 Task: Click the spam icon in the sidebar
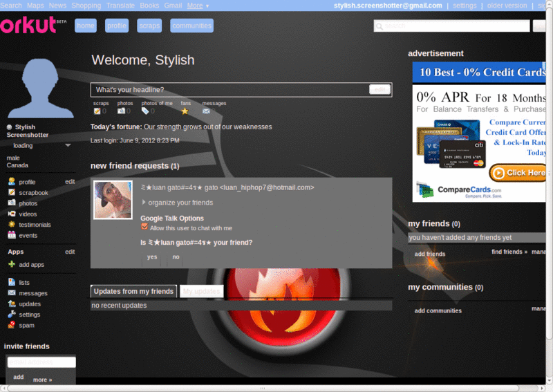(x=12, y=325)
